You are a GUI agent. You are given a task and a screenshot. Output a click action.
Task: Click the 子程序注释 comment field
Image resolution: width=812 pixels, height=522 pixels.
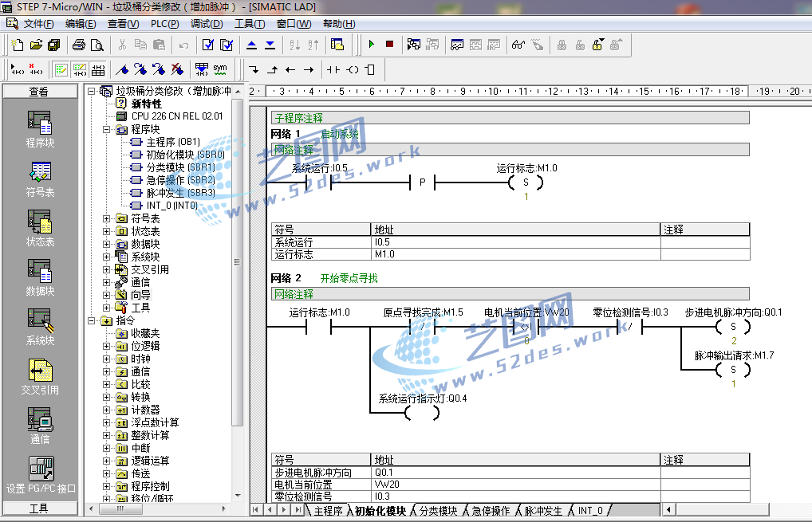pos(510,118)
